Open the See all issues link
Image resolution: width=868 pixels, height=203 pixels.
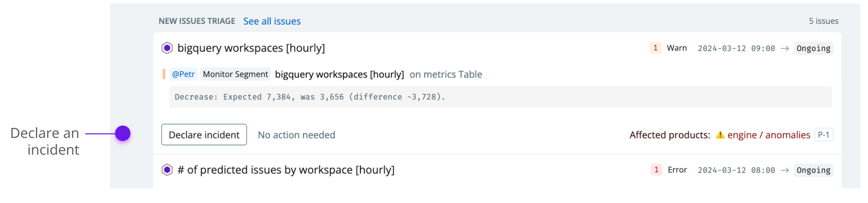(272, 21)
